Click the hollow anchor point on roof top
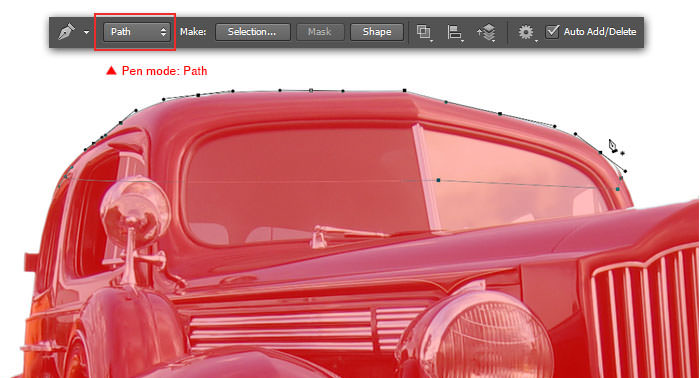Image resolution: width=700 pixels, height=378 pixels. tap(311, 91)
